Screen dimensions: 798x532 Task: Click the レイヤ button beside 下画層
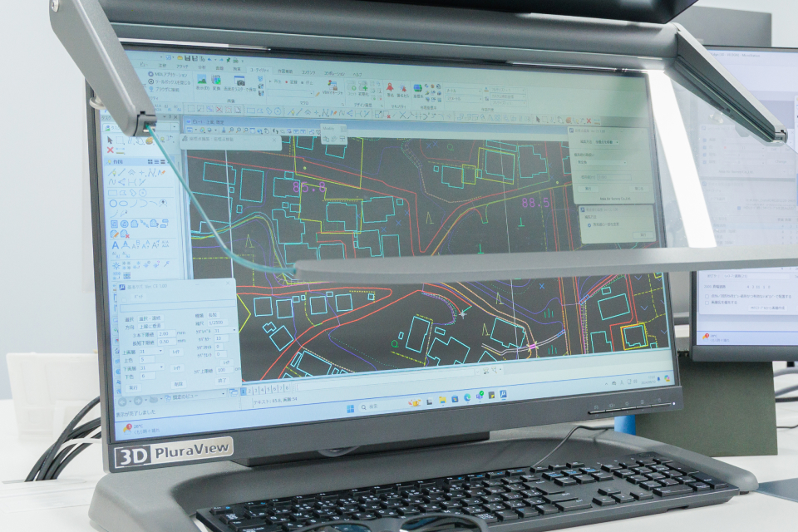(x=176, y=367)
